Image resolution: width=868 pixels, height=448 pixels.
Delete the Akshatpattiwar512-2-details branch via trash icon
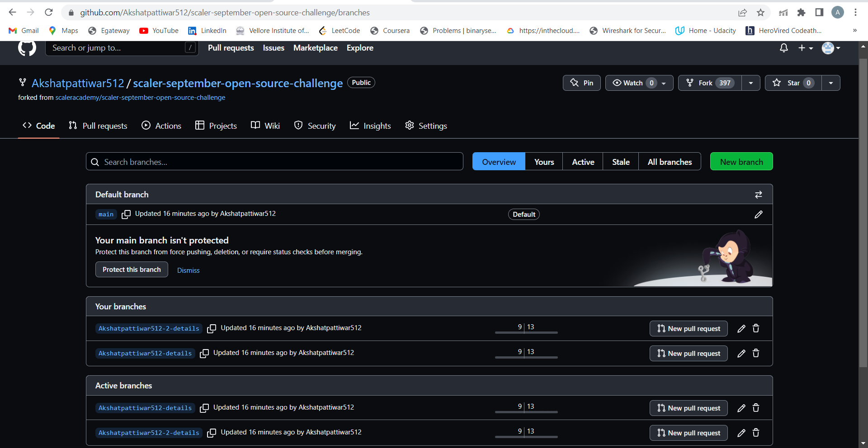click(x=755, y=328)
